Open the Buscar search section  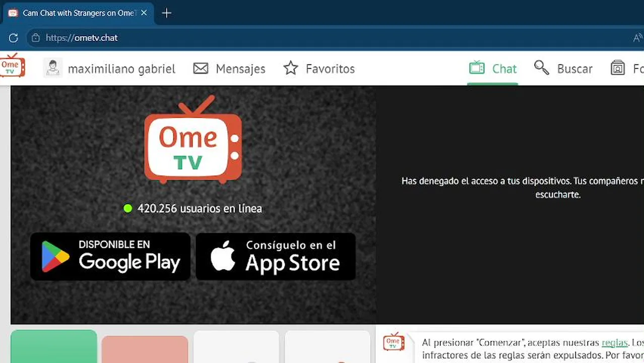(574, 69)
